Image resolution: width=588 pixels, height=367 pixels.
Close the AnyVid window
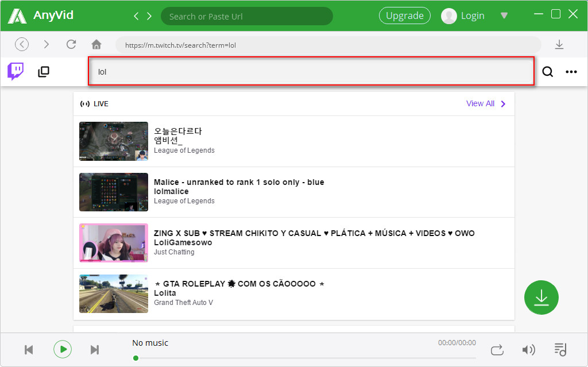tap(573, 14)
